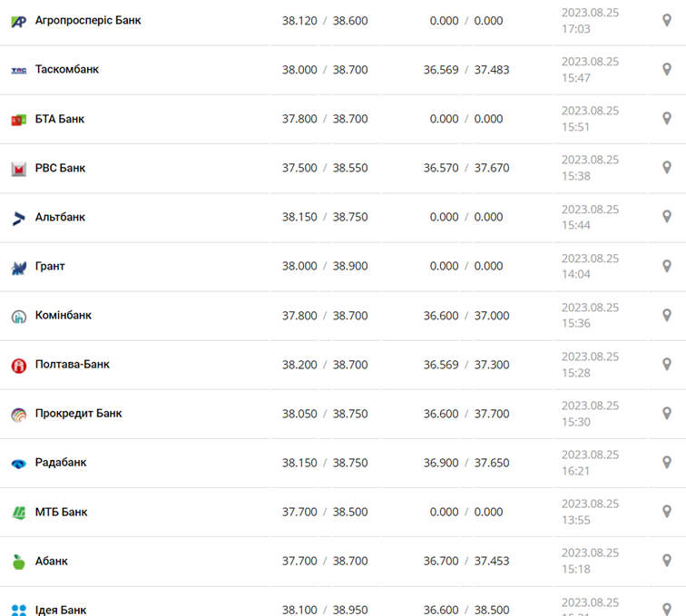Open the location pin for Таскомбанк

(x=667, y=69)
